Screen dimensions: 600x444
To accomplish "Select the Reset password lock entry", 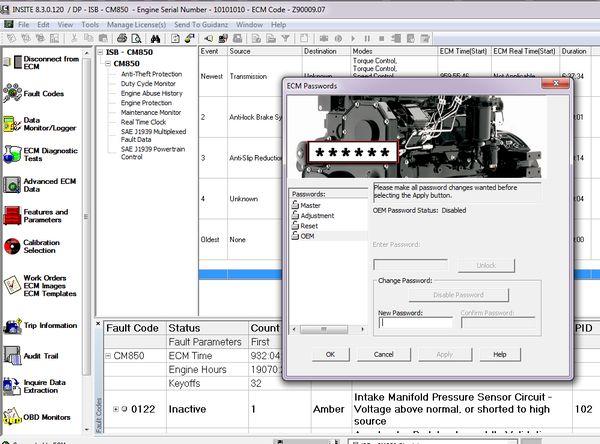I will (305, 226).
